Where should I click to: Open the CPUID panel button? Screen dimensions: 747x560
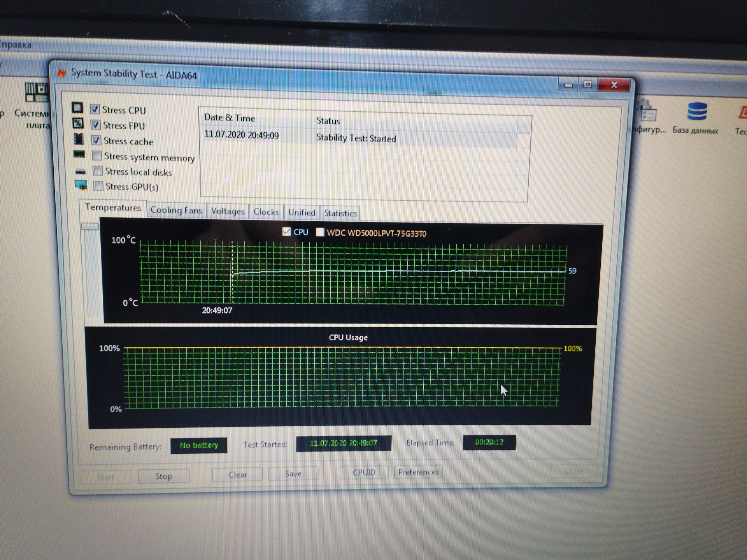(x=364, y=472)
